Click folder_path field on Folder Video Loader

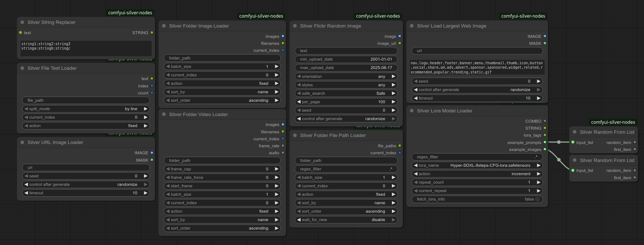(x=222, y=161)
